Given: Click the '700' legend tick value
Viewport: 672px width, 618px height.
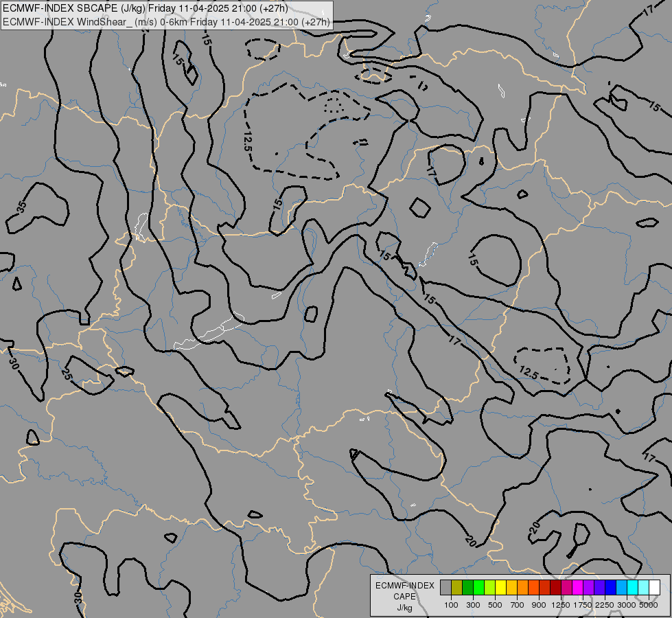Looking at the screenshot, I should 517,605.
